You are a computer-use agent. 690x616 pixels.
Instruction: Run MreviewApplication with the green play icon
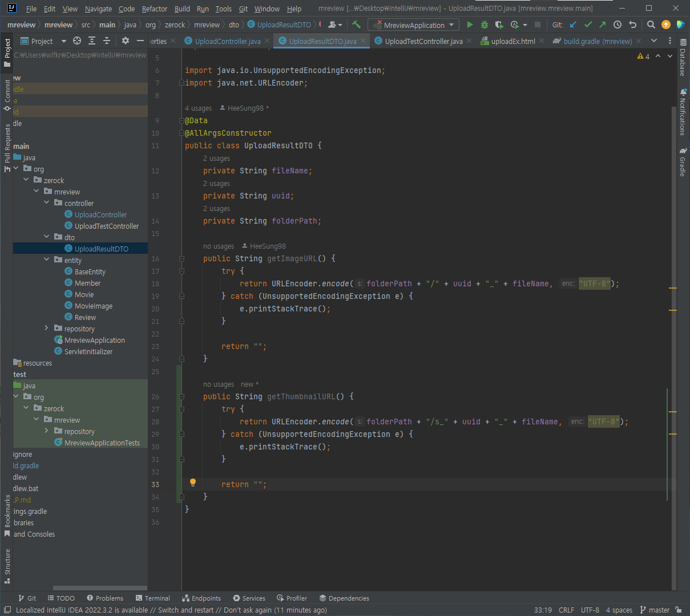(x=470, y=25)
